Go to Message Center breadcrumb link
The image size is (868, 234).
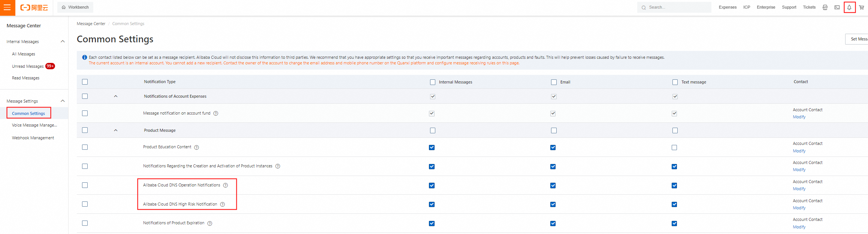tap(91, 24)
